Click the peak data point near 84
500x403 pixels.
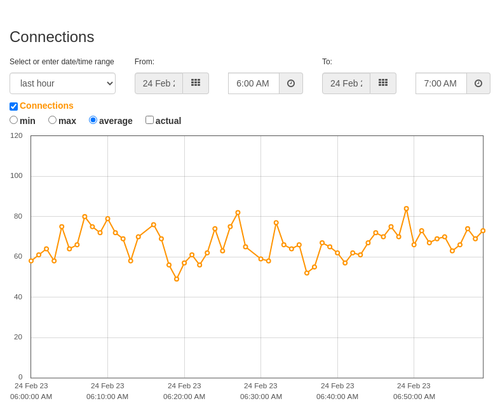coord(406,209)
